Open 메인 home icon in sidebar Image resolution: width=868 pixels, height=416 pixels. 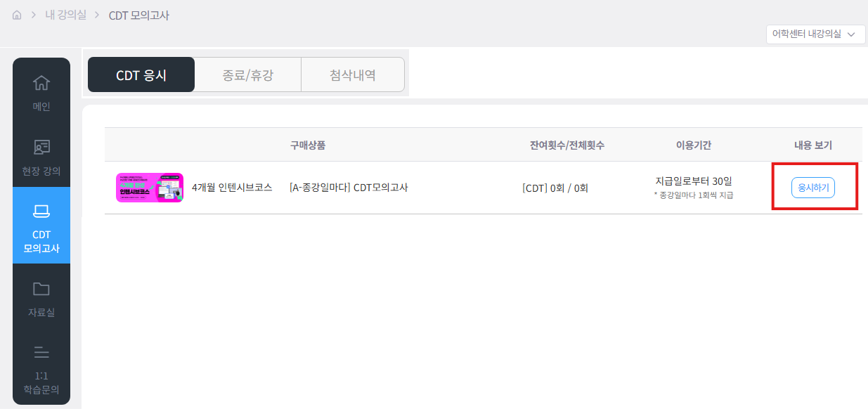[x=41, y=83]
